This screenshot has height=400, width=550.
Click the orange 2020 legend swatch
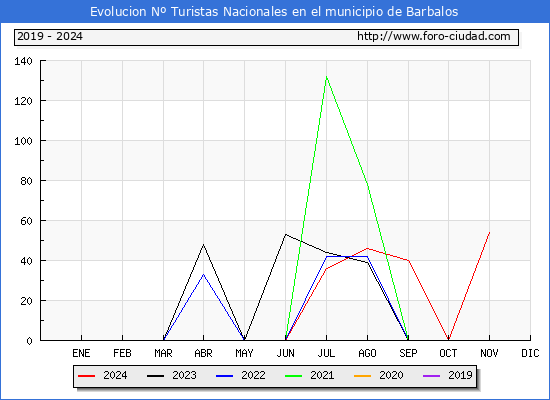[362, 376]
